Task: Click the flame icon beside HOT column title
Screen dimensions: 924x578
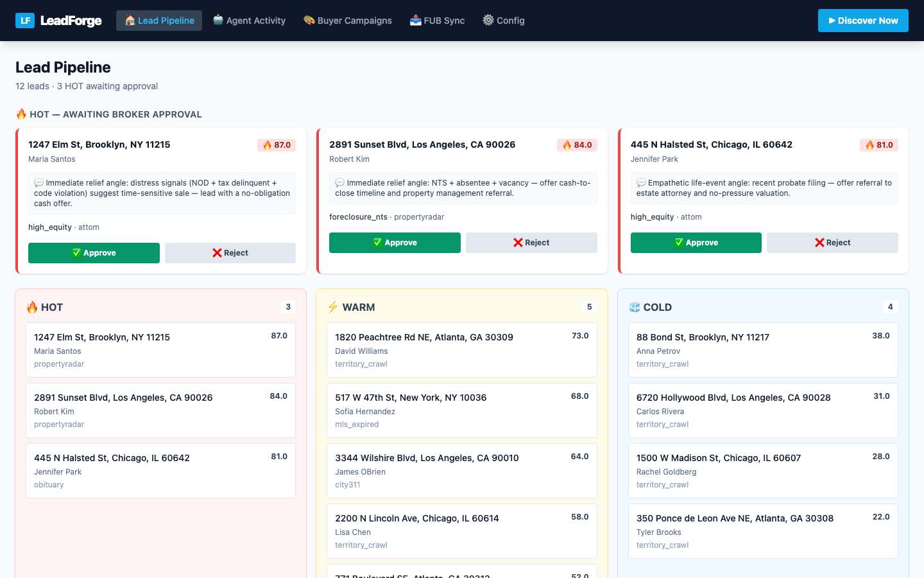Action: 32,307
